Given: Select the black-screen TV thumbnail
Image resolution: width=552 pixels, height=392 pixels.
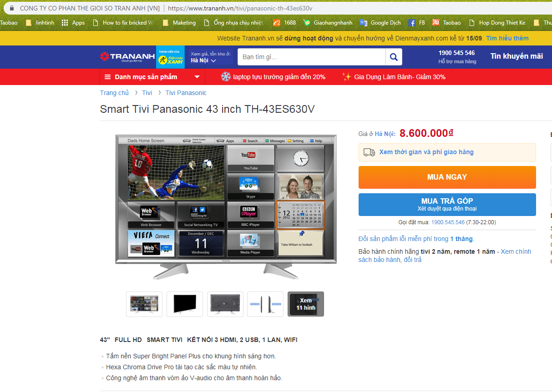Looking at the screenshot, I should click(185, 304).
